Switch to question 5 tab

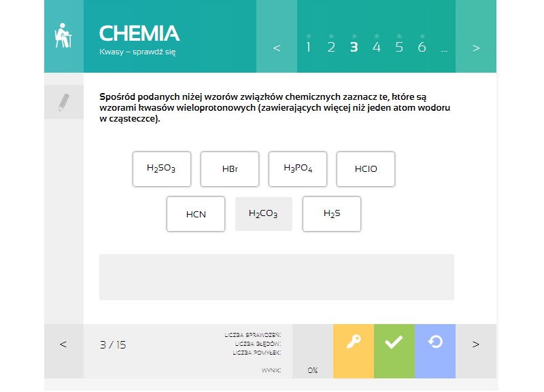pos(399,47)
